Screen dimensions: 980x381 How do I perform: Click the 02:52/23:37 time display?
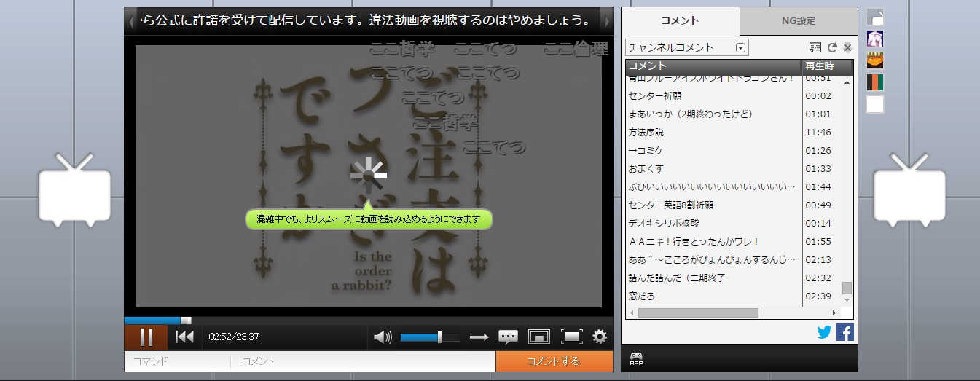click(x=234, y=337)
